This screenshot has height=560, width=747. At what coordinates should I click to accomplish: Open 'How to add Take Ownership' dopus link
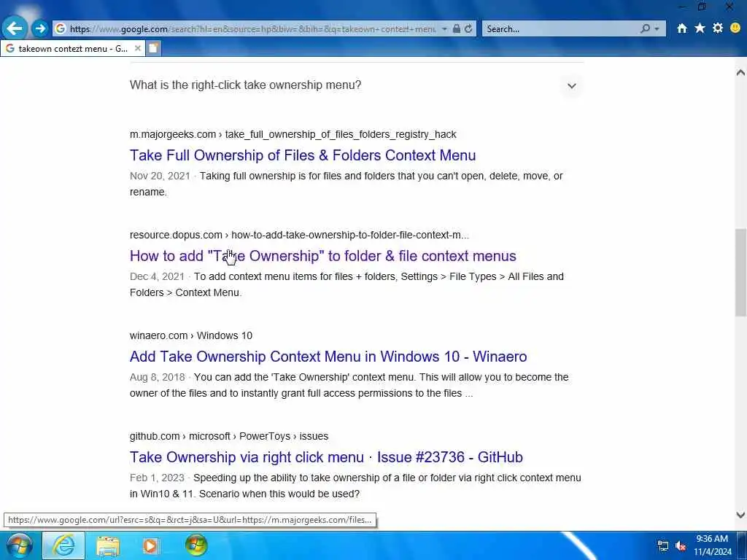click(x=322, y=256)
